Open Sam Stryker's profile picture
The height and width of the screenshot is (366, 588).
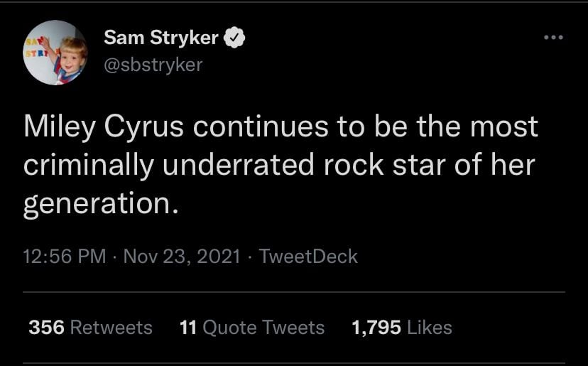click(55, 53)
